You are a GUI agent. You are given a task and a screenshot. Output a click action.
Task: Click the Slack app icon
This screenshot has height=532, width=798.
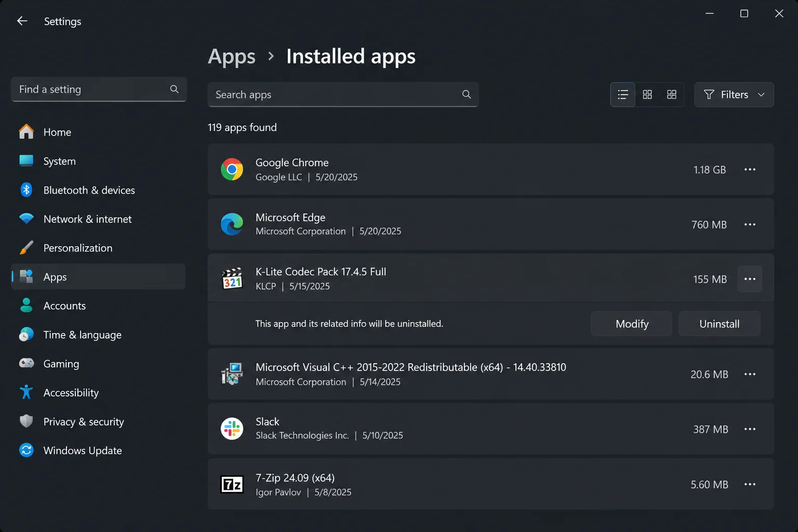232,429
